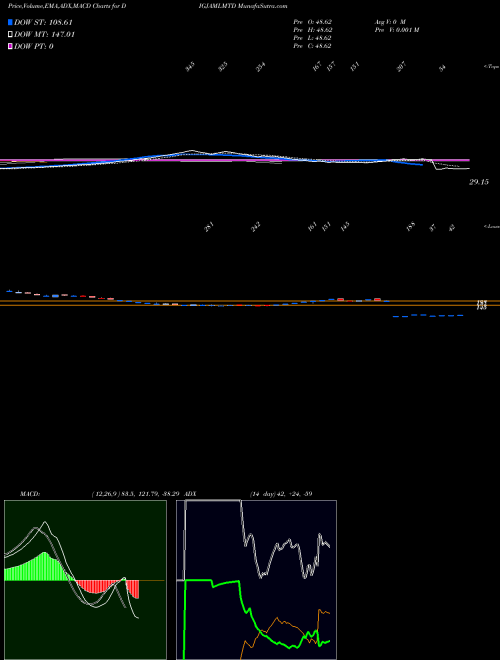This screenshot has height=660, width=500.
Task: Click the 'Pre H: 48.62' high value
Action: tap(313, 30)
